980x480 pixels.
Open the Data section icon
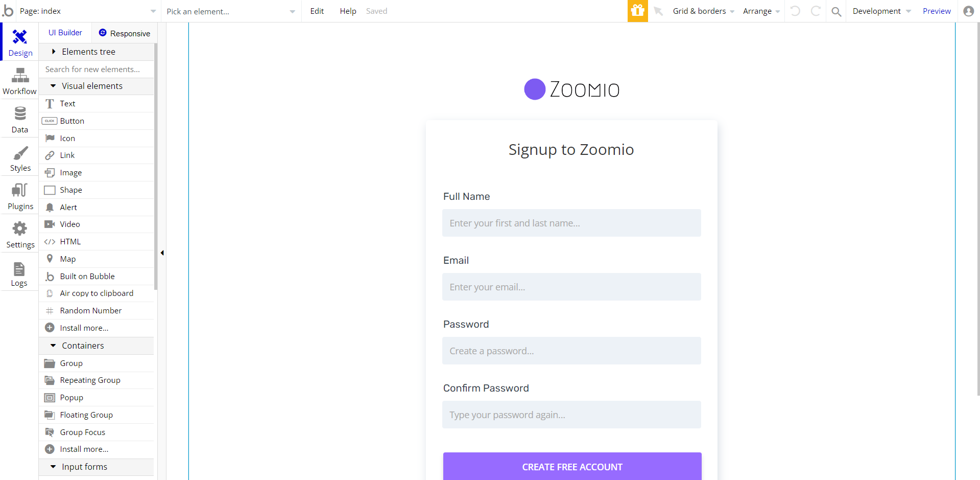pyautogui.click(x=20, y=119)
